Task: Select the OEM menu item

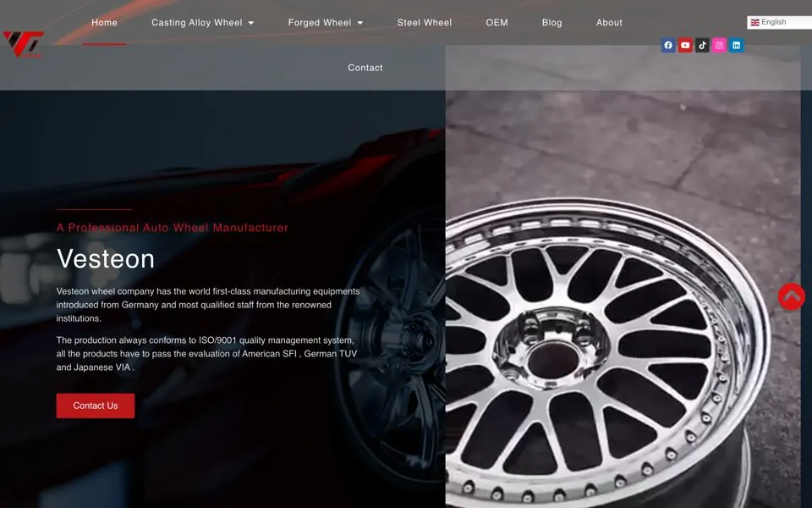Action: 497,23
